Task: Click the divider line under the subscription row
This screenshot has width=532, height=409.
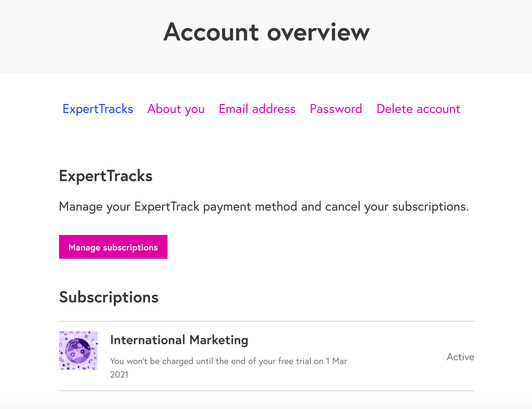Action: pyautogui.click(x=267, y=391)
